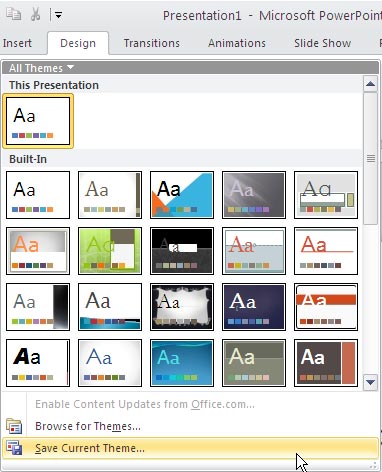Select the Design ribbon tab
The height and width of the screenshot is (472, 382).
(x=78, y=43)
